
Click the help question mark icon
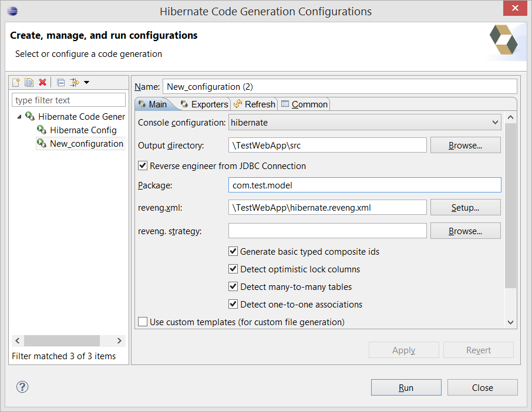coord(22,387)
